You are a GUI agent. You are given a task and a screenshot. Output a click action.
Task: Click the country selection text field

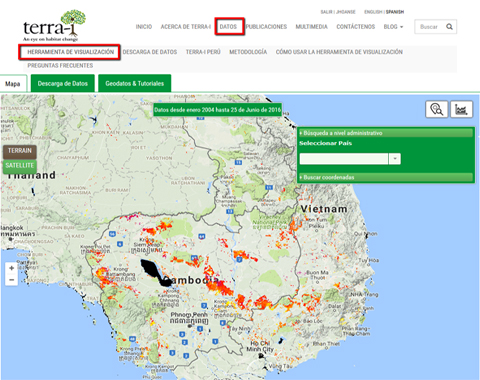(x=344, y=159)
